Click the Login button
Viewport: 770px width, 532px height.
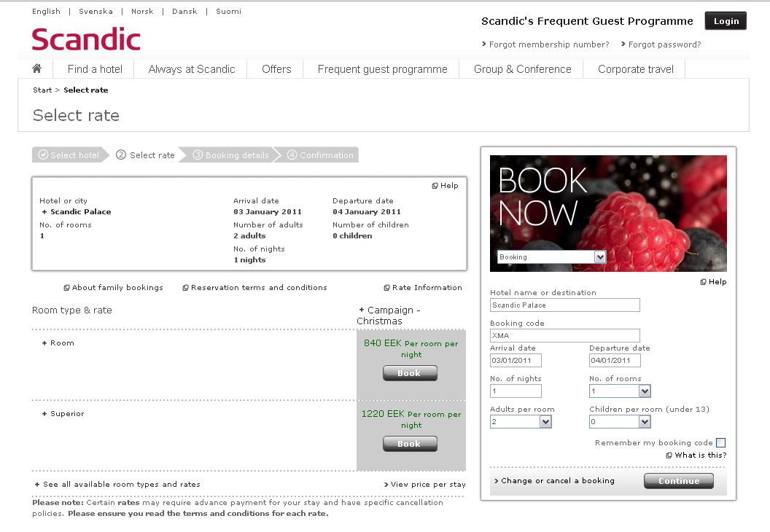[726, 21]
